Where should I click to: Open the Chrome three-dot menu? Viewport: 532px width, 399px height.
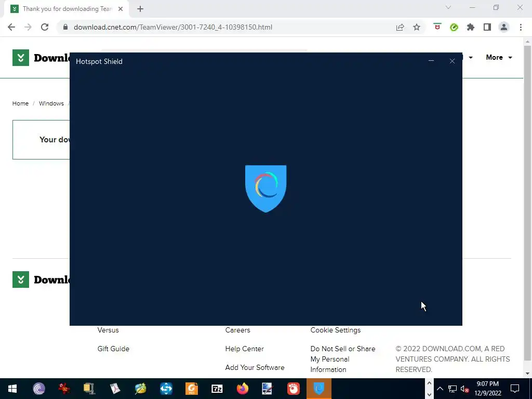(521, 27)
